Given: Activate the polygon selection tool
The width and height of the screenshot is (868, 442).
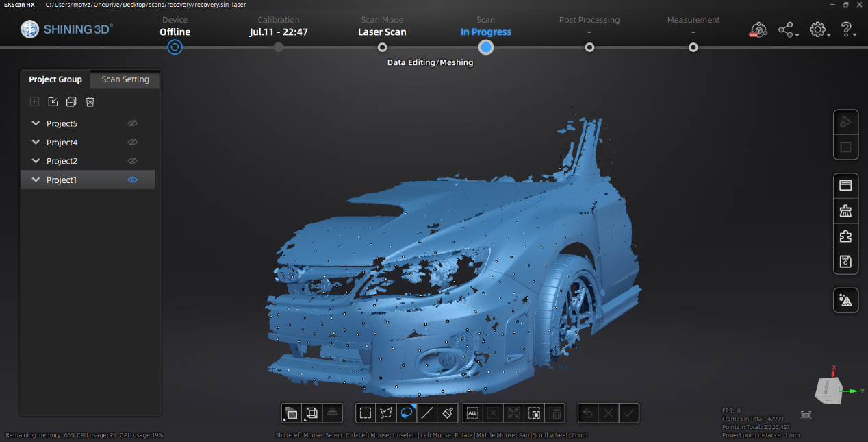Looking at the screenshot, I should pyautogui.click(x=385, y=413).
